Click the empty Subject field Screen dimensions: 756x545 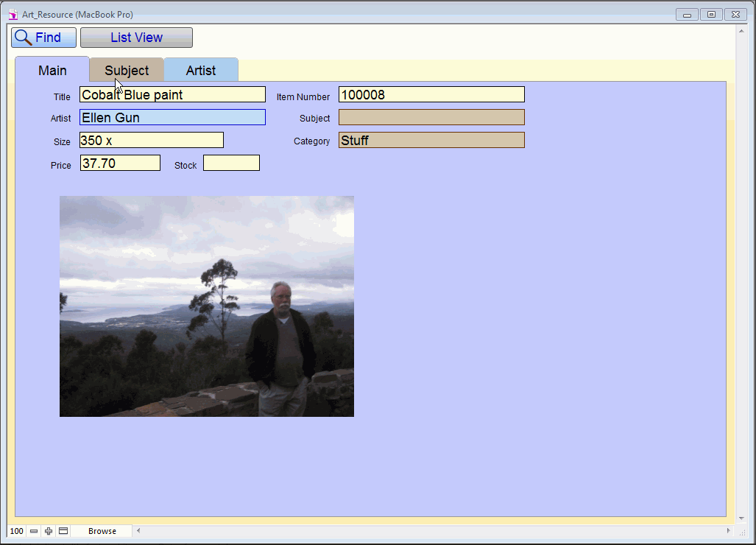tap(431, 117)
